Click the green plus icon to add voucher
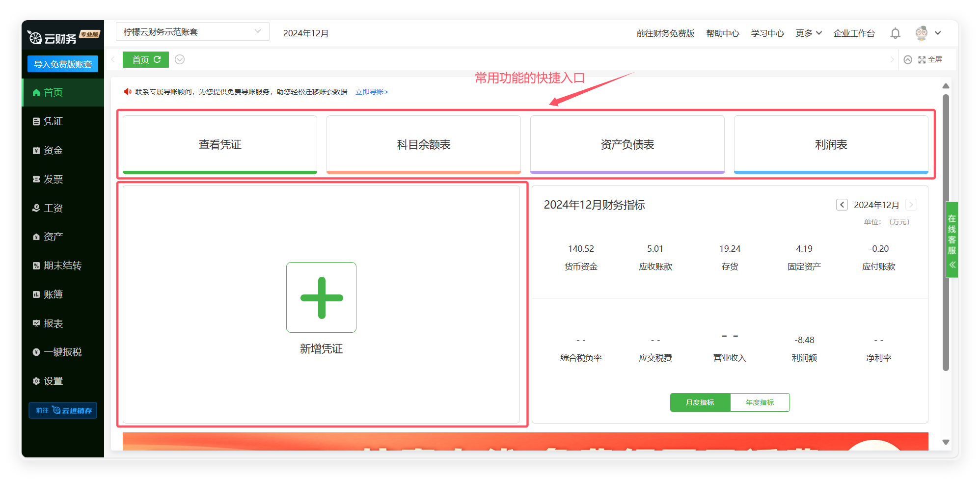Screen dimensions: 980x479 321,297
